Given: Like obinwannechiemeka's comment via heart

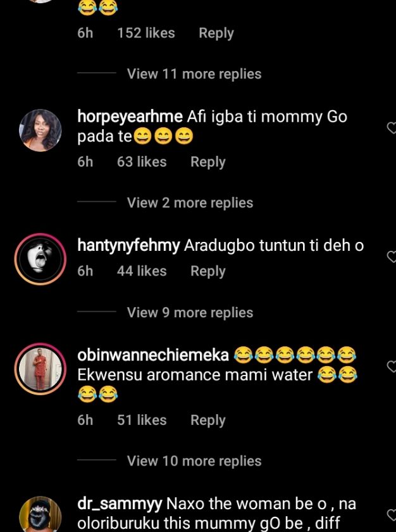Looking at the screenshot, I should point(391,367).
